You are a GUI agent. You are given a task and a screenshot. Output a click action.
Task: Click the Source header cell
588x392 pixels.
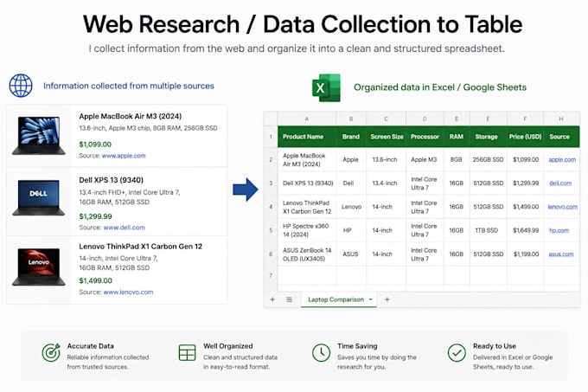click(x=561, y=137)
